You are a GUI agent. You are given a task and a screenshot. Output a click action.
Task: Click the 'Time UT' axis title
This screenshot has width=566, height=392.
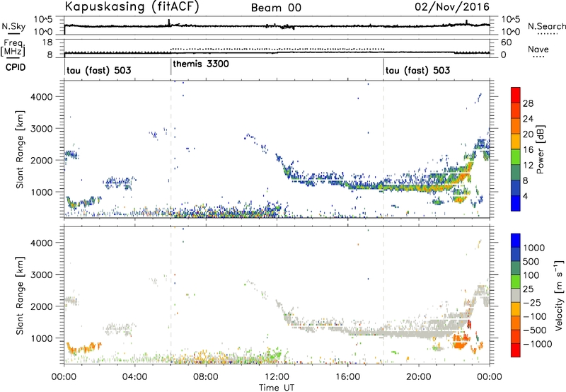click(277, 388)
